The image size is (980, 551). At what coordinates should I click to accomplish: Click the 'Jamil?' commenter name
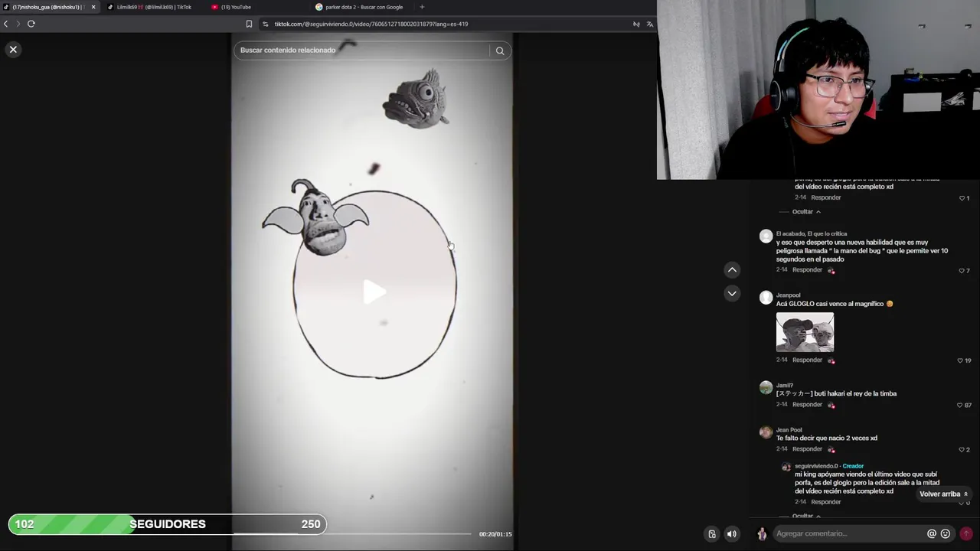pyautogui.click(x=785, y=386)
